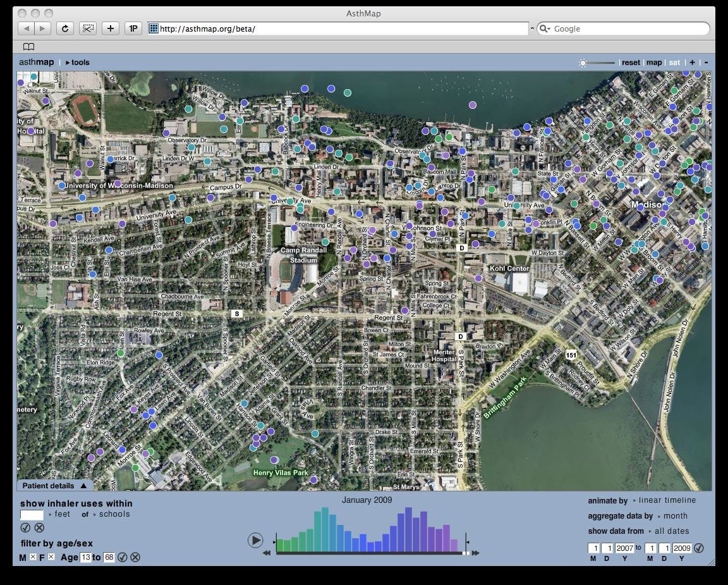
Task: Click the 151 highway shield marker
Action: 571,355
